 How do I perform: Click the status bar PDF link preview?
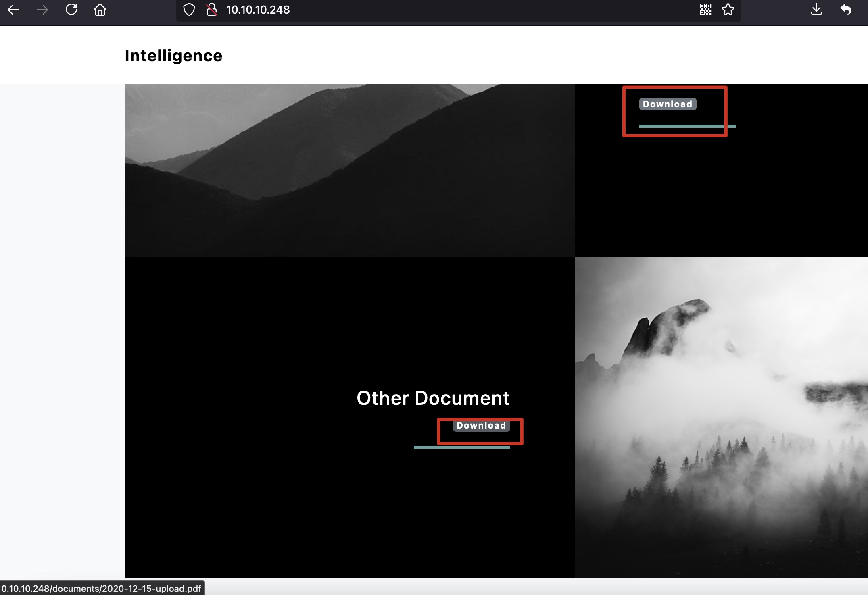click(x=101, y=589)
